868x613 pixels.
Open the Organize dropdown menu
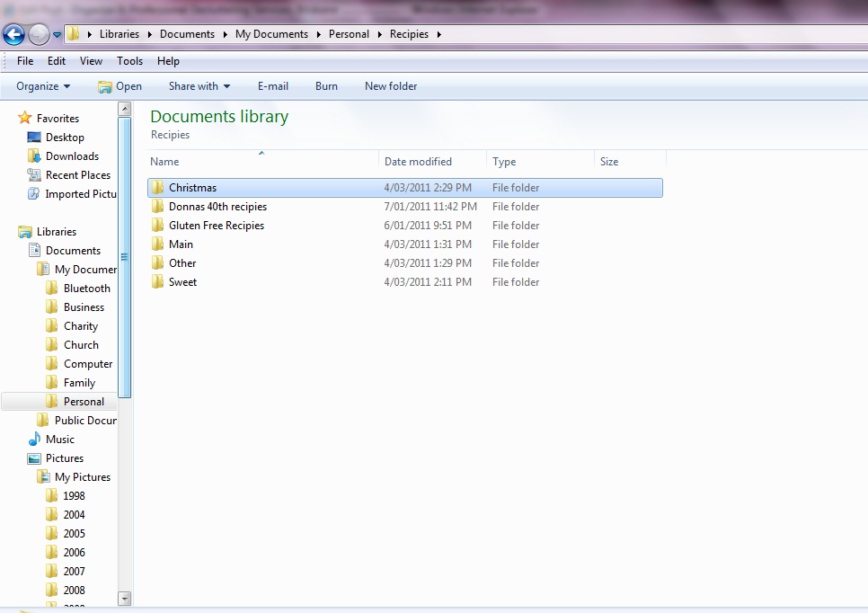(x=43, y=86)
